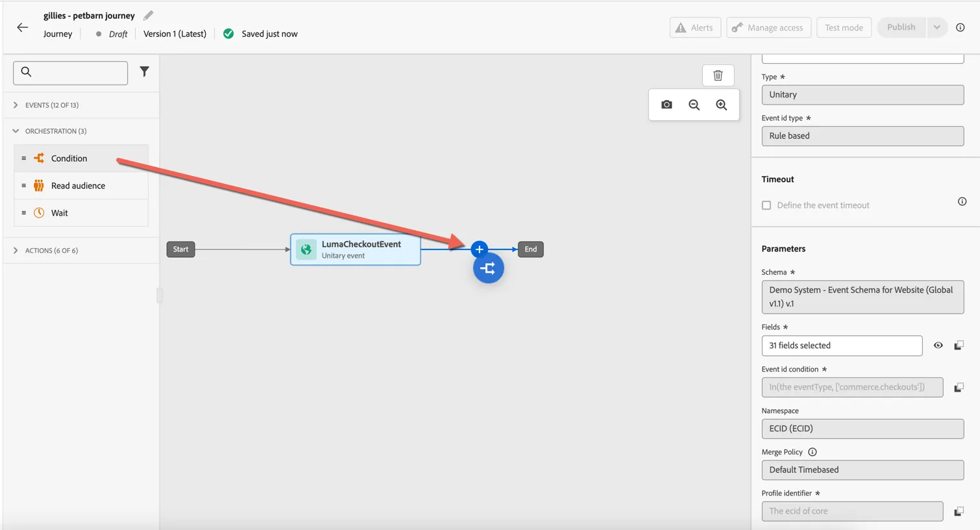
Task: Zoom in on the journey canvas
Action: coord(721,105)
